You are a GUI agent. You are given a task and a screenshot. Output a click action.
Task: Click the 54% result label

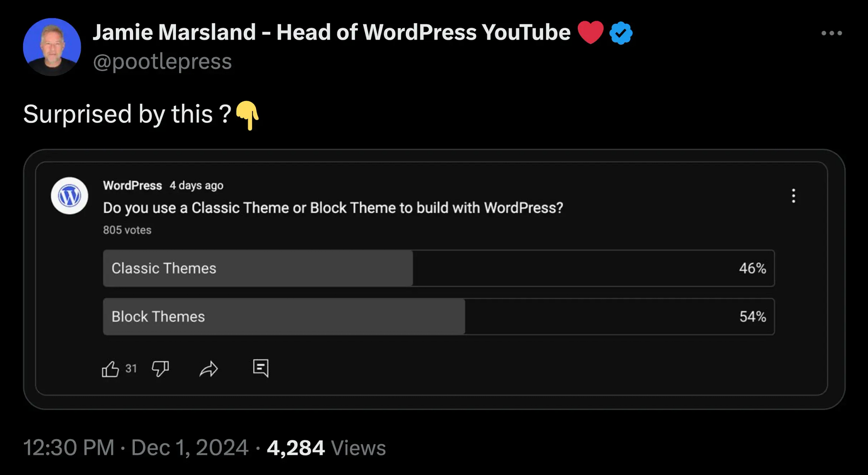click(752, 316)
